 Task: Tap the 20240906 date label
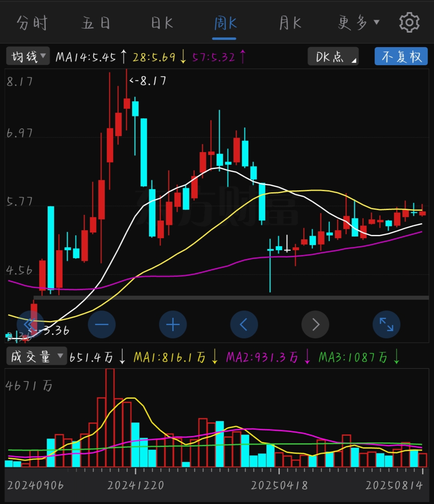(35, 485)
